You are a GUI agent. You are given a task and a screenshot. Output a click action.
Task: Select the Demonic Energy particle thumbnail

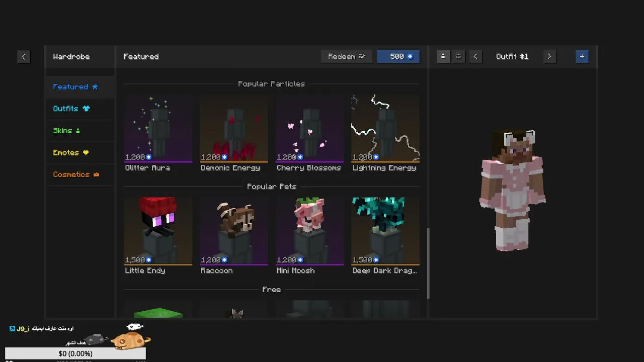234,128
